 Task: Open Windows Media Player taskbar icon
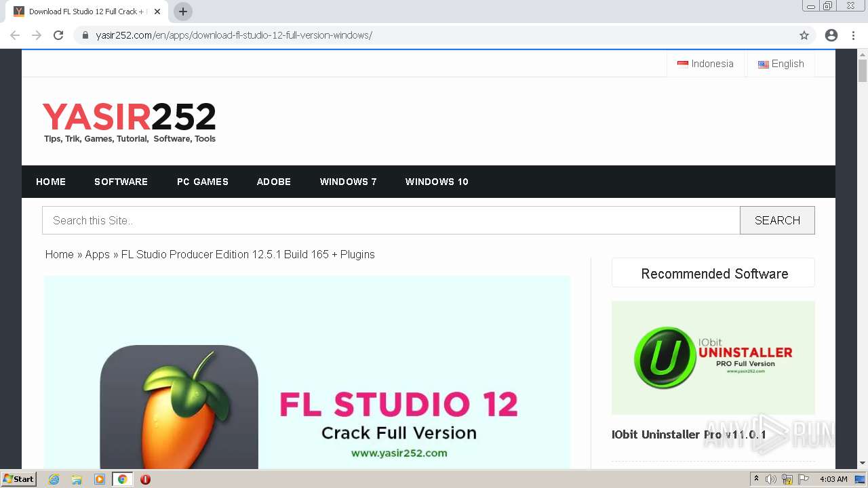pos(100,479)
